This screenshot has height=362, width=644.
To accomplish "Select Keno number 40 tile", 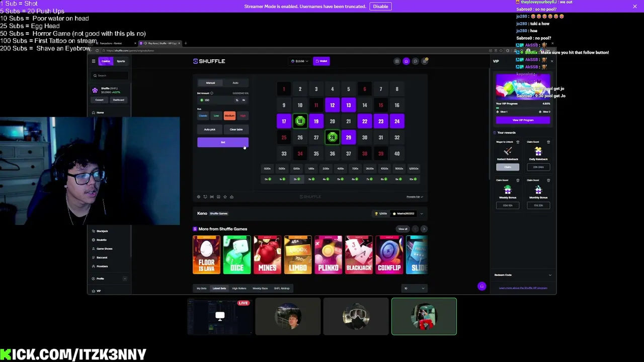I will click(x=397, y=154).
